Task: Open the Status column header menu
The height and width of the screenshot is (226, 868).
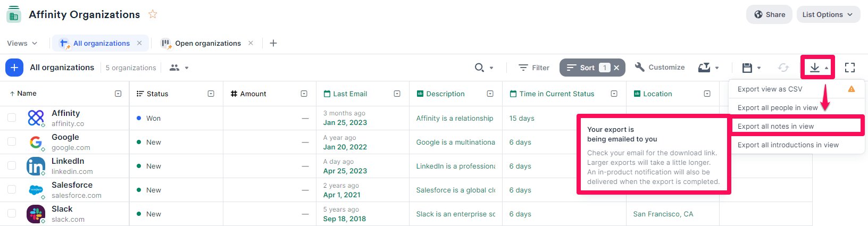Action: [211, 94]
